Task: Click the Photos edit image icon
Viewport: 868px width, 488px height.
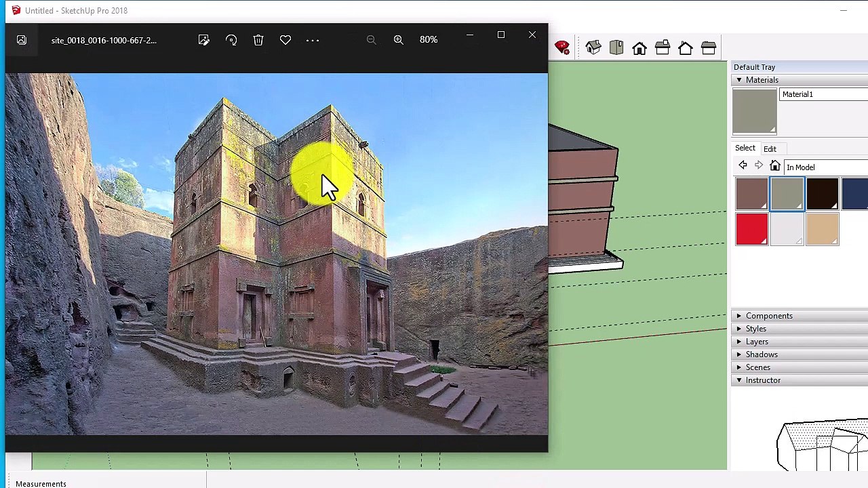Action: click(203, 40)
